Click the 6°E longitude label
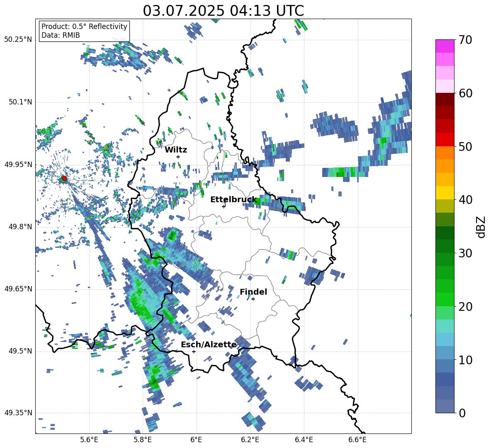Screen dimensions: 491x448 click(x=196, y=440)
